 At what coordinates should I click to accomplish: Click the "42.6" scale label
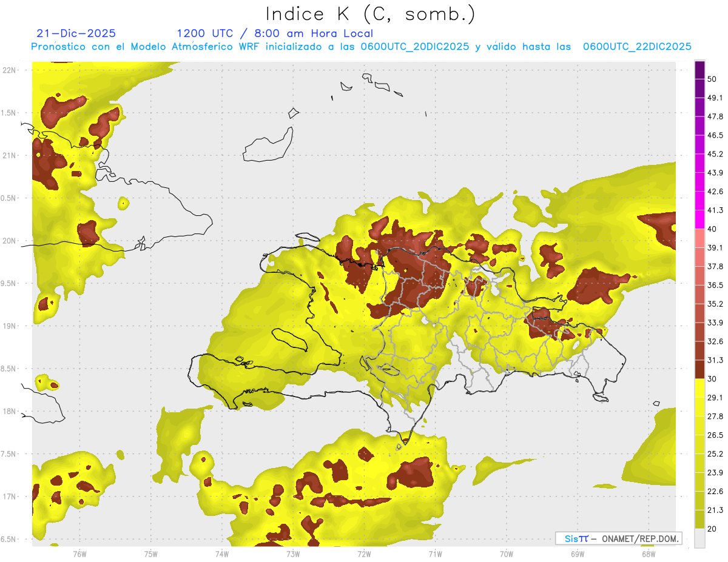click(715, 192)
